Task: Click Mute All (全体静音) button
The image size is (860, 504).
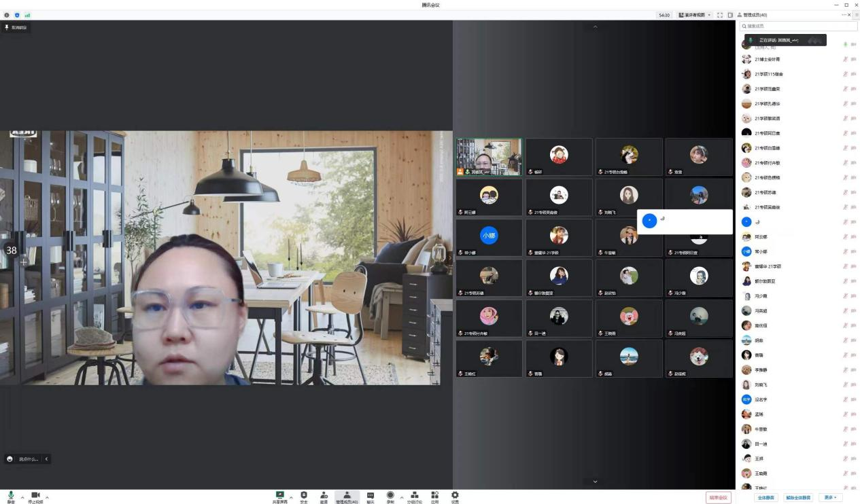Action: [x=766, y=497]
